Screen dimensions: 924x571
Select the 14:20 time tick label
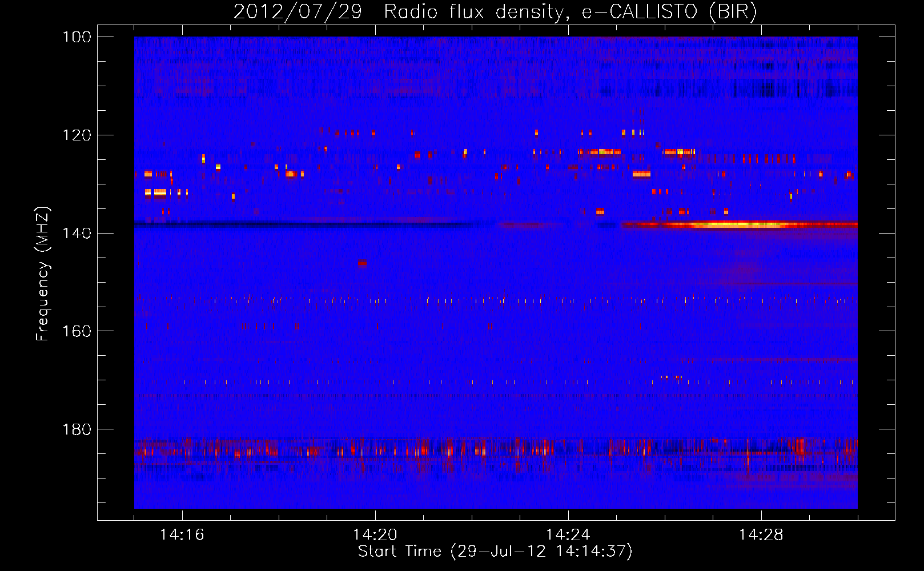375,535
